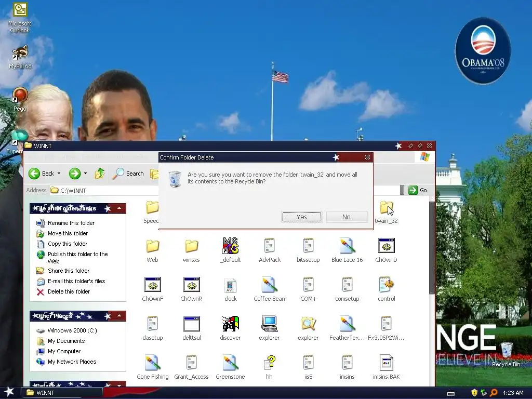Select the ChOwnD program icon
Image resolution: width=532 pixels, height=399 pixels.
pos(386,250)
